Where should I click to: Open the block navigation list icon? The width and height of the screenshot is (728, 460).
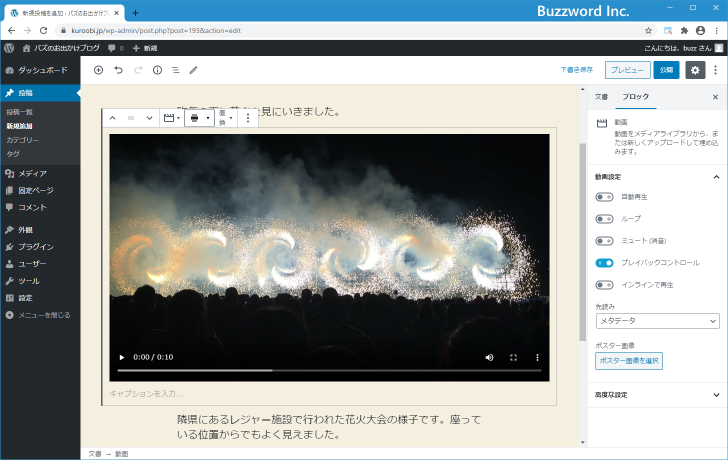tap(175, 70)
